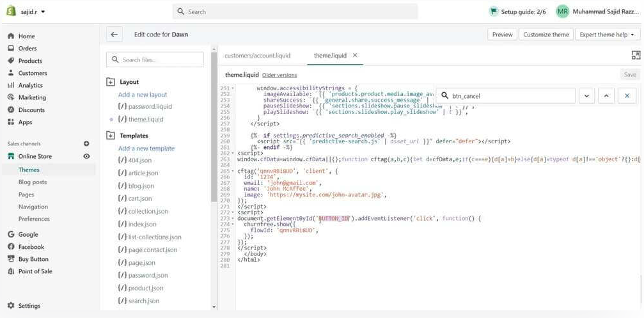This screenshot has width=644, height=318.
Task: Click the MR account avatar
Action: tap(562, 12)
